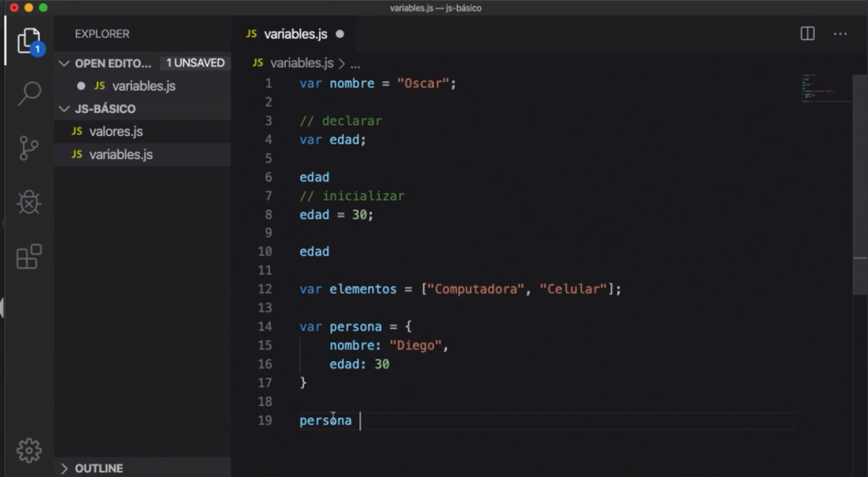868x477 pixels.
Task: Click the word "elementos" on line 12
Action: 363,290
